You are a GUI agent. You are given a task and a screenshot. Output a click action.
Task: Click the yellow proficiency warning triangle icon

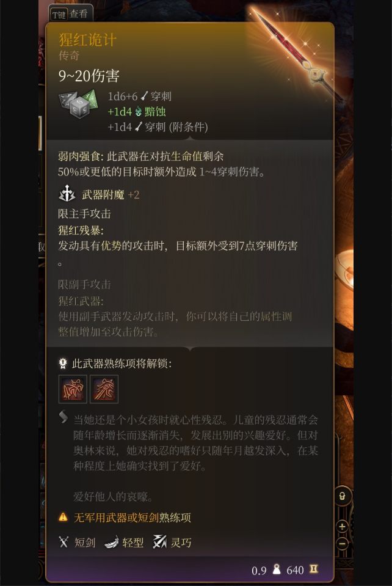(64, 517)
